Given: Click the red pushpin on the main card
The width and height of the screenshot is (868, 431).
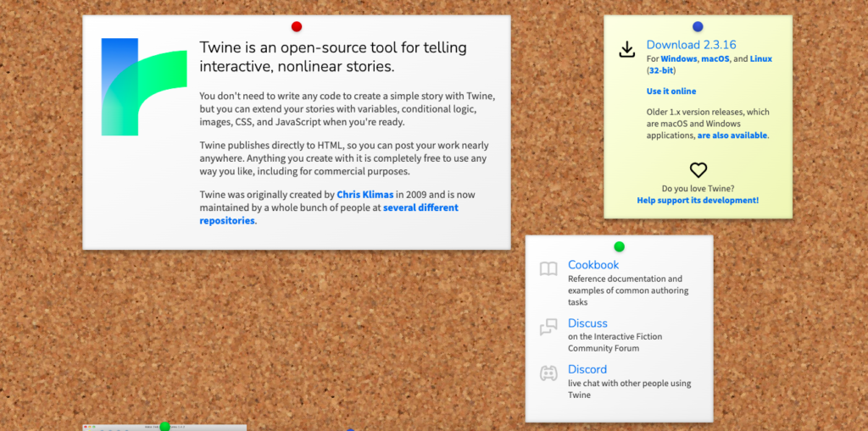Looking at the screenshot, I should (x=297, y=26).
